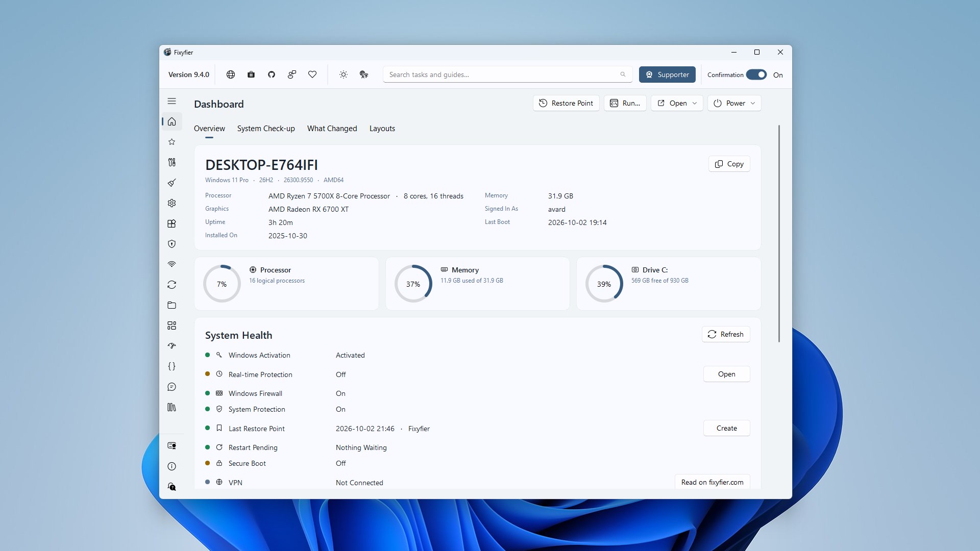The image size is (980, 551).
Task: Expand the Power dropdown menu
Action: click(x=734, y=103)
